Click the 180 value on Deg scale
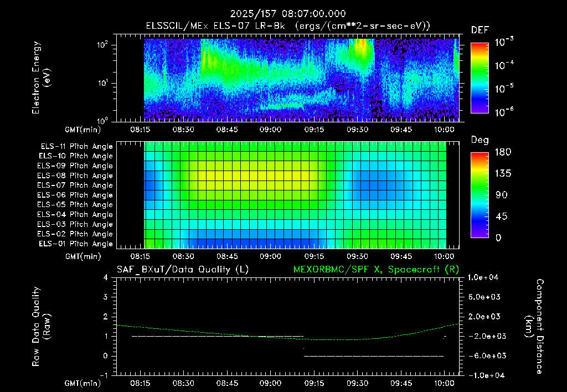The height and width of the screenshot is (392, 567). [x=503, y=152]
